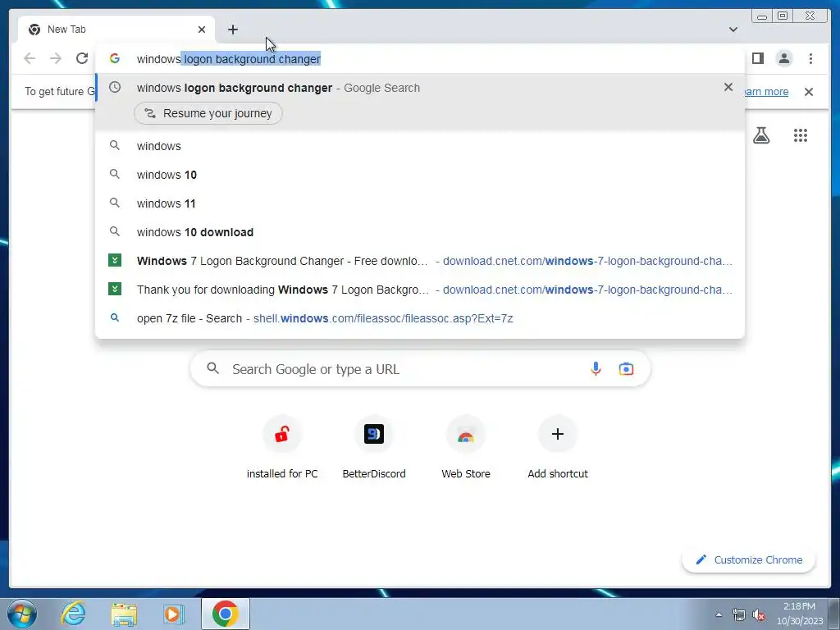Click the Resume your journey chip
Viewport: 840px width, 630px height.
click(208, 113)
